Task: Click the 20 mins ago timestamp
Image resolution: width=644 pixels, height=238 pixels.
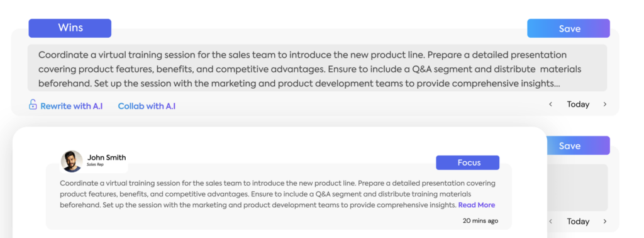Action: click(480, 221)
